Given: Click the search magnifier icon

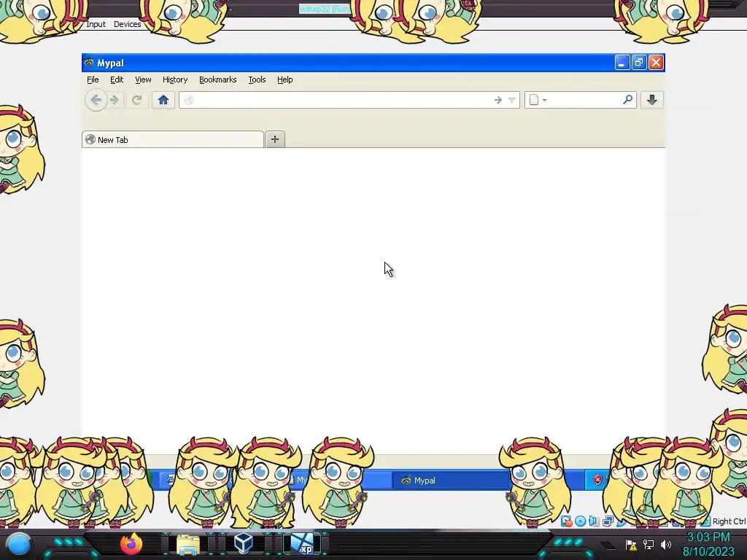Looking at the screenshot, I should pyautogui.click(x=627, y=99).
